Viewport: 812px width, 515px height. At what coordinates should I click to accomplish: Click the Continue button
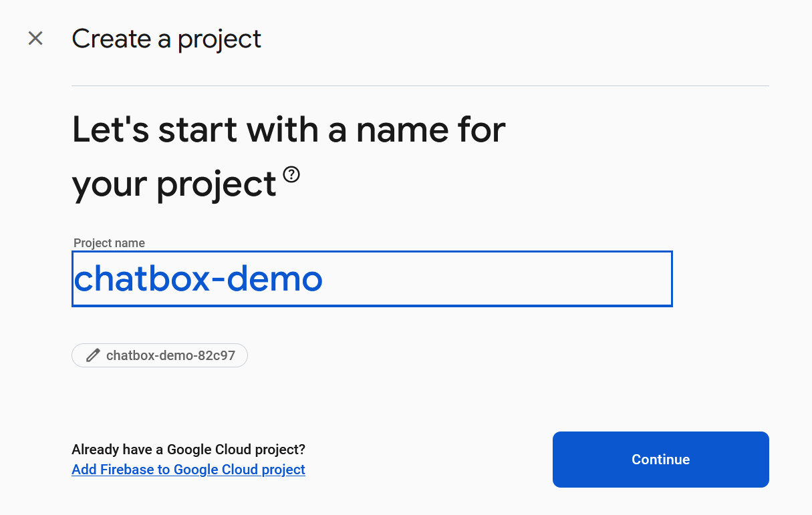tap(660, 460)
